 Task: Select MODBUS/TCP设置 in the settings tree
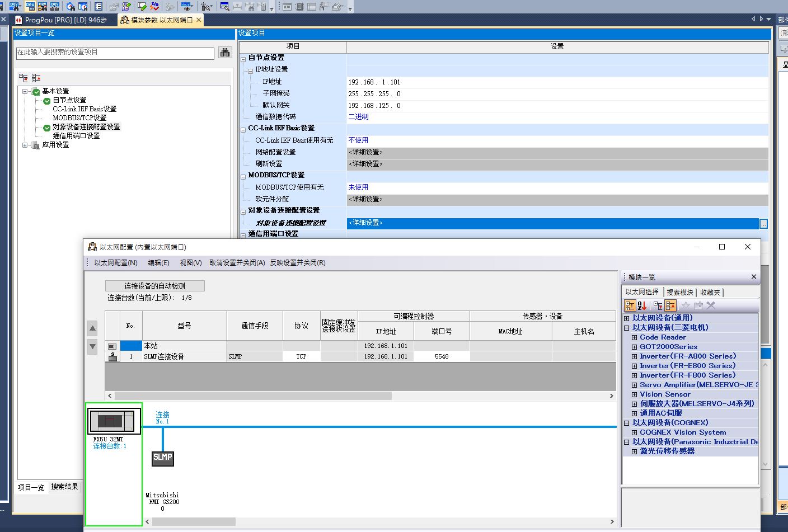(79, 118)
